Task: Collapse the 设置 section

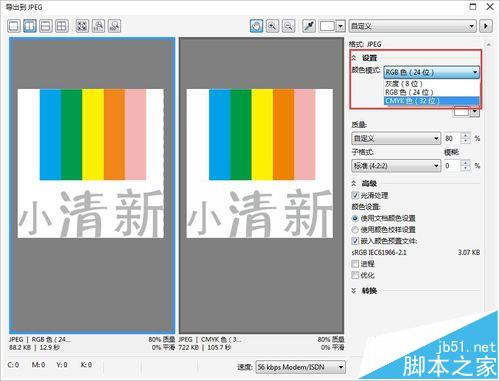Action: (354, 58)
